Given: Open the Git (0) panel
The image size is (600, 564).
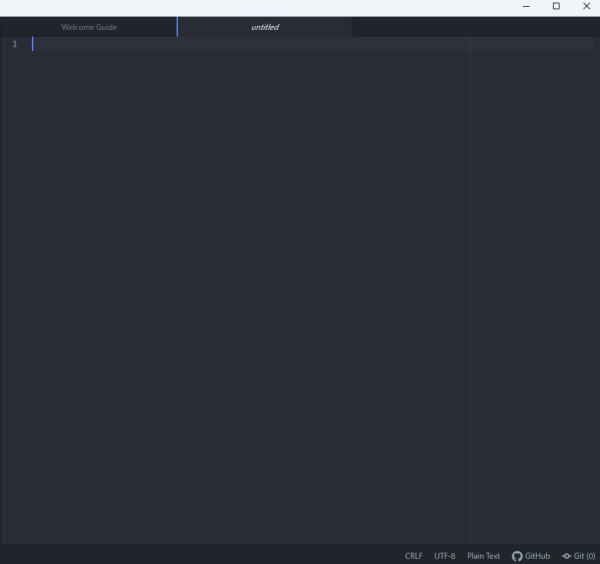Looking at the screenshot, I should click(579, 556).
